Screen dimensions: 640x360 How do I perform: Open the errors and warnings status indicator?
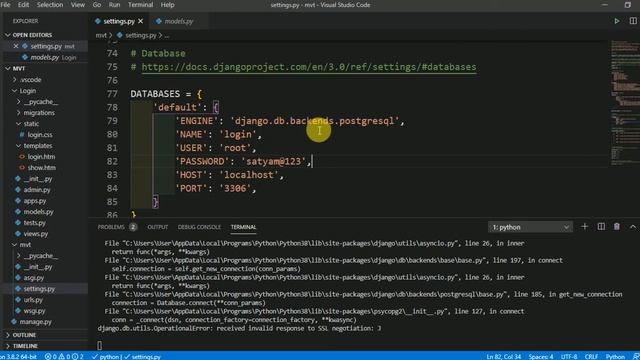(64, 356)
